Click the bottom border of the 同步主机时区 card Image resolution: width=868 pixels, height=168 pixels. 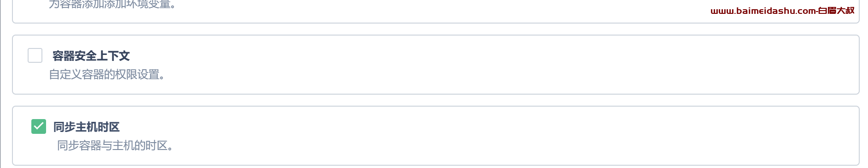[x=435, y=165]
